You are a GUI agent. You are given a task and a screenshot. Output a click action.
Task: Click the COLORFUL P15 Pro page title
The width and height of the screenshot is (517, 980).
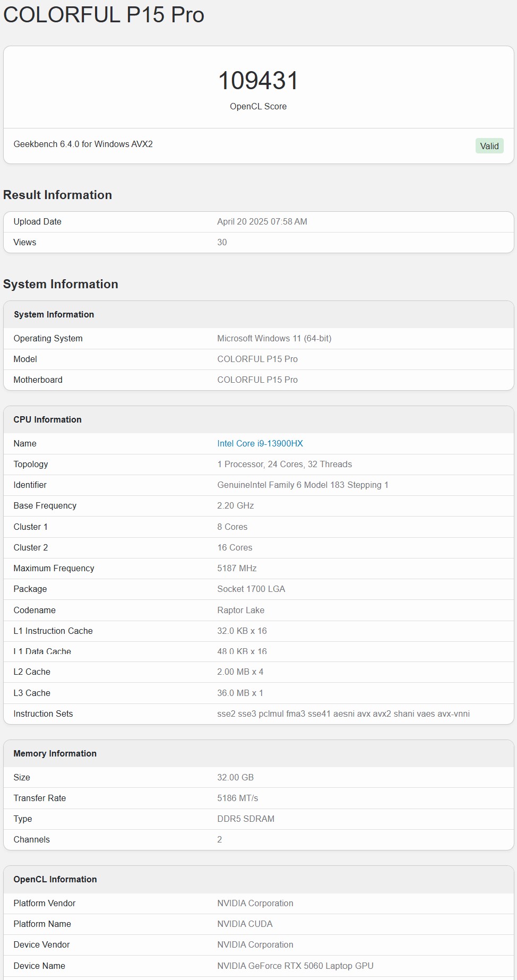click(x=104, y=14)
